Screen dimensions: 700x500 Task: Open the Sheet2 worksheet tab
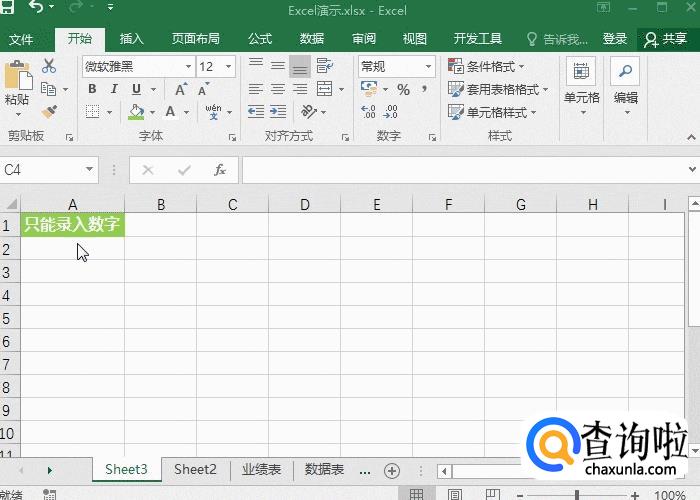point(195,470)
